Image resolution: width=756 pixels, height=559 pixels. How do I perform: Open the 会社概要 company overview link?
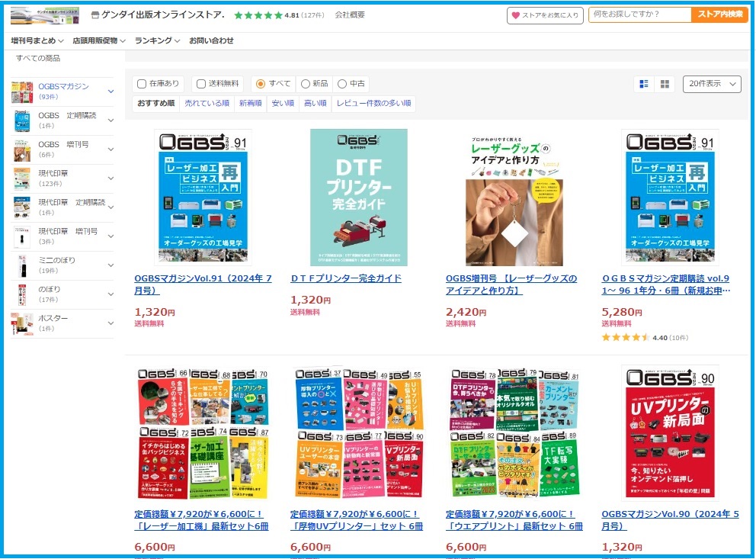(350, 15)
